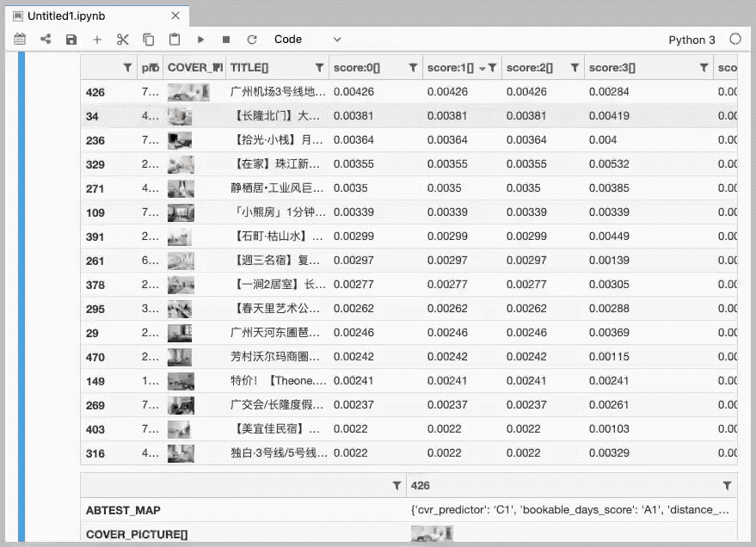
Task: Click the COVER_PICTURE row label
Action: [x=137, y=534]
